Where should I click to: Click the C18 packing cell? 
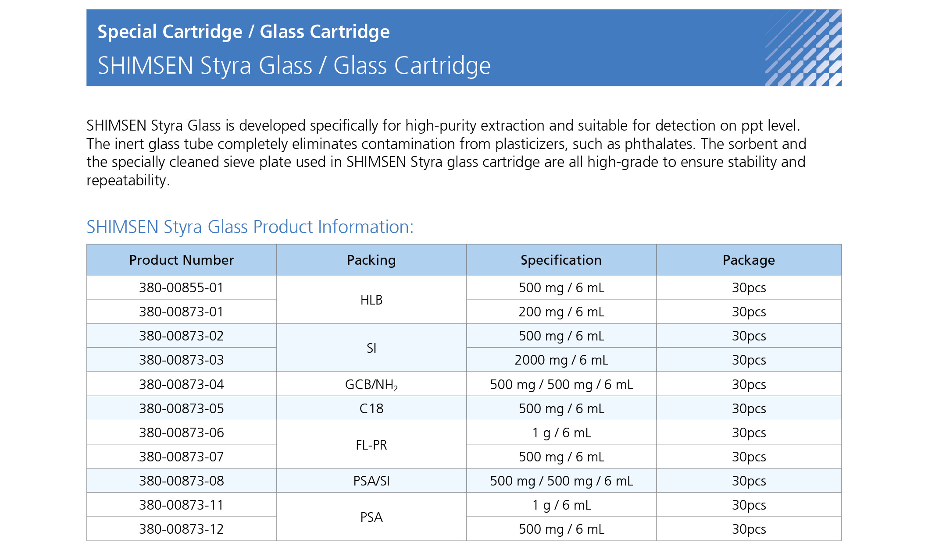371,408
